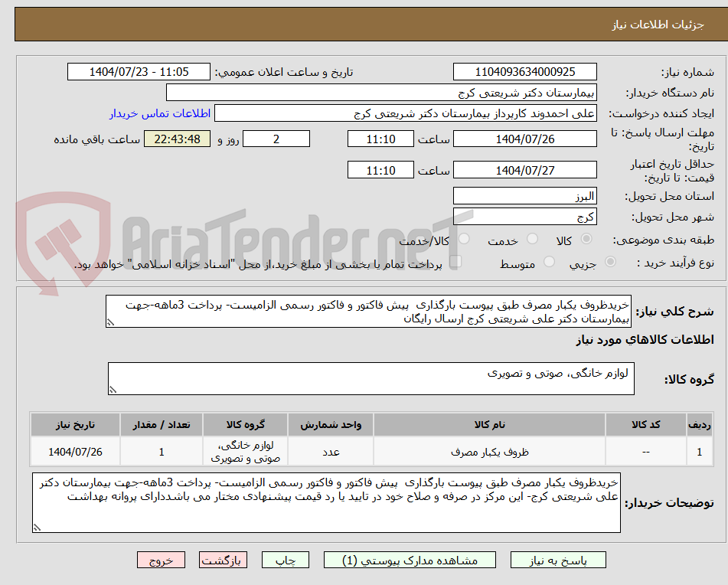Click the announcement date field showing 1404/07/23 - 11:05
This screenshot has height=585, width=728.
point(139,71)
